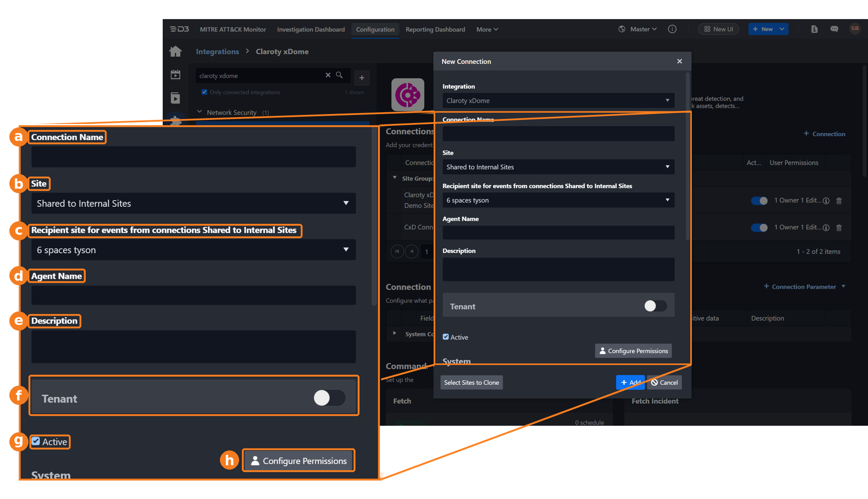The image size is (868, 499).
Task: Open the calendar icon in left sidebar
Action: (175, 75)
